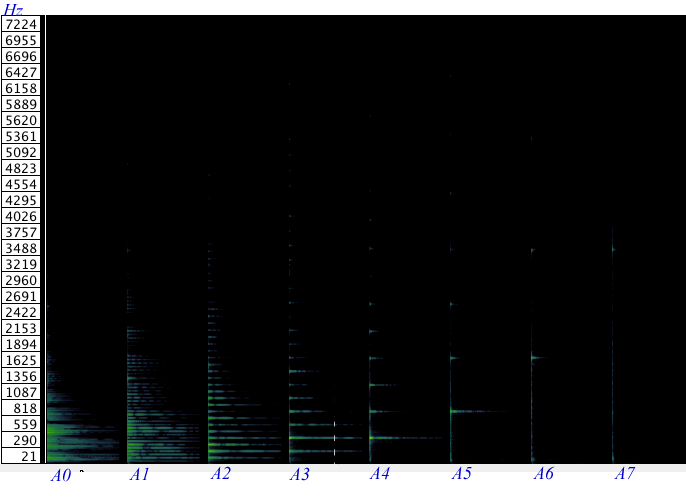
Task: Click the 2153 frequency label
Action: pyautogui.click(x=21, y=328)
